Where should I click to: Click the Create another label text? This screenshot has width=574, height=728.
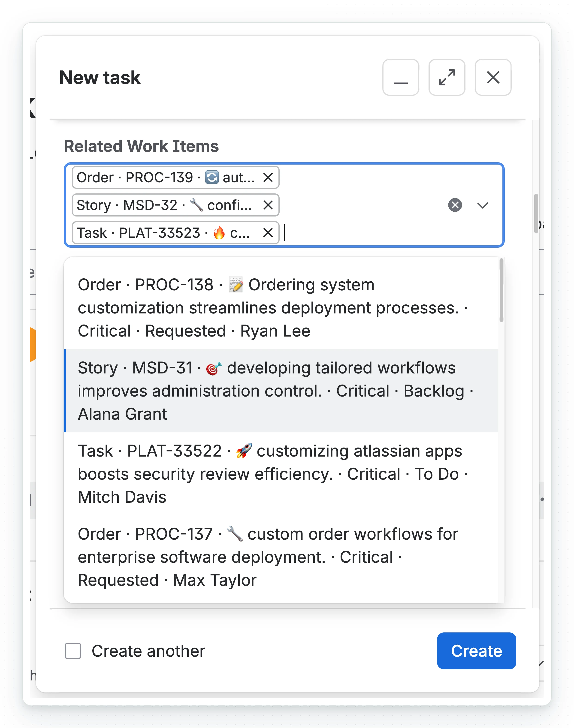click(x=148, y=651)
